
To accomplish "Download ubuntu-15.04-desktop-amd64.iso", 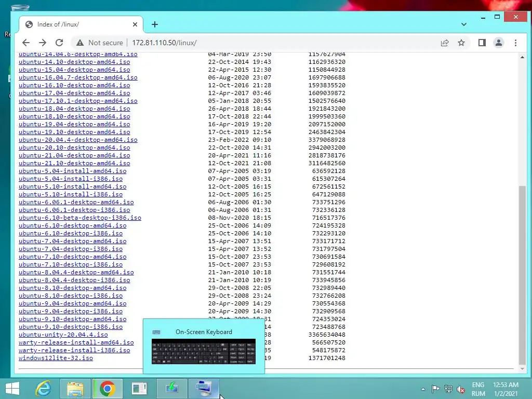I will (x=74, y=70).
